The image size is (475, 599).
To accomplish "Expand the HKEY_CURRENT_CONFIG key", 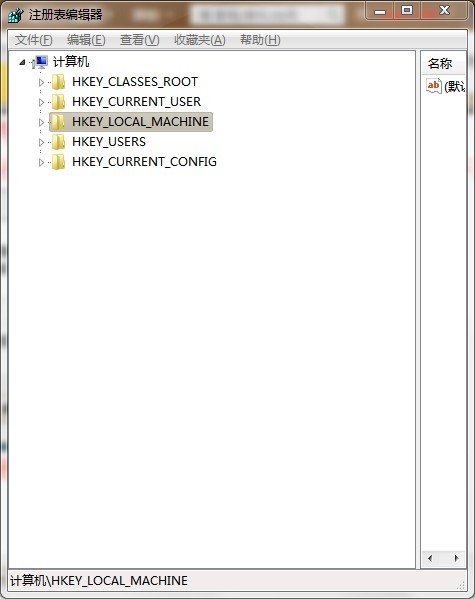I will coord(41,162).
